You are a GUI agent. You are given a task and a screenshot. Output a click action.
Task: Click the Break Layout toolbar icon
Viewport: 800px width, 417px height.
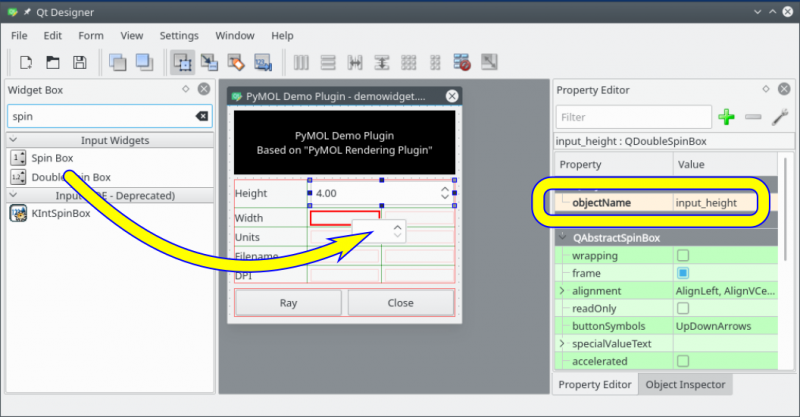pos(463,62)
